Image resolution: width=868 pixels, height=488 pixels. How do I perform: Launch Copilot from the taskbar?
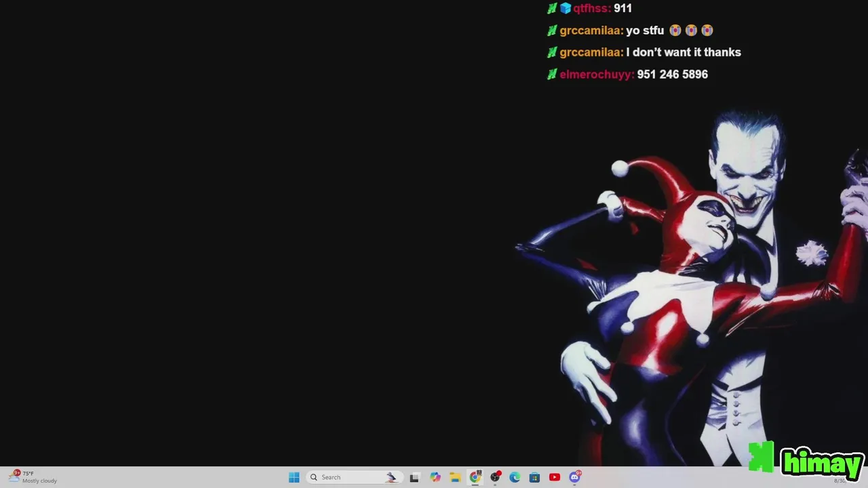[435, 477]
